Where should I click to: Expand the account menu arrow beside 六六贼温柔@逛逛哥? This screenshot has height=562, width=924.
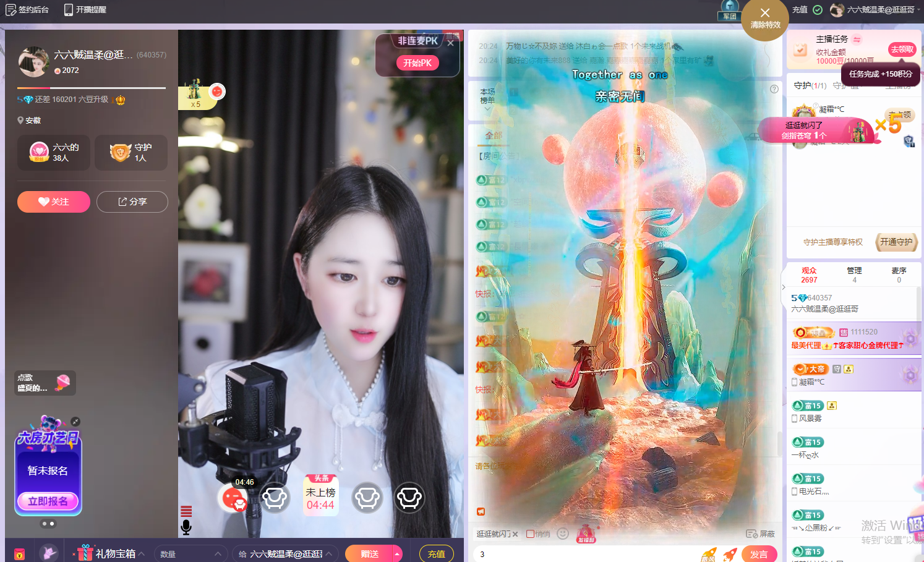919,10
